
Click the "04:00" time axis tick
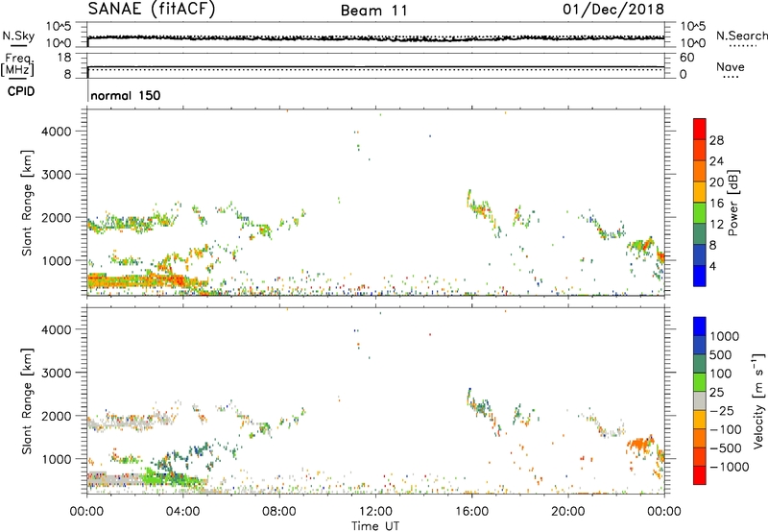[183, 512]
